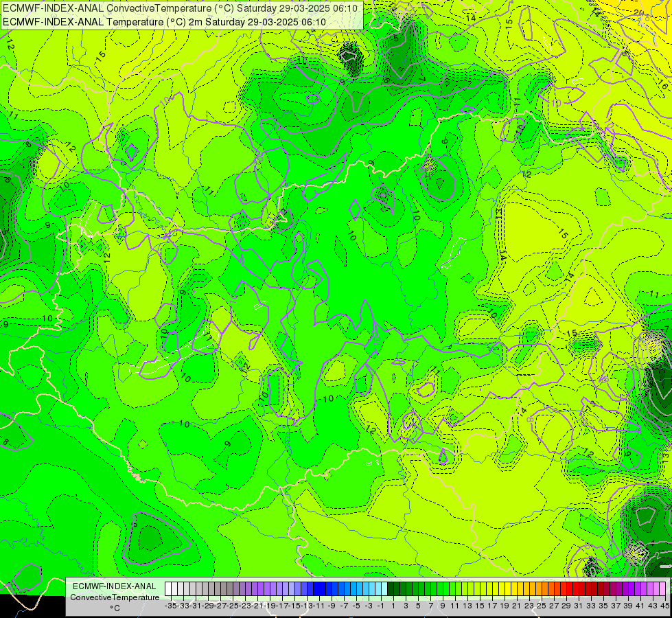Click the 25 value on the legend scale
Viewport: 672px width, 618px height.
click(x=542, y=606)
